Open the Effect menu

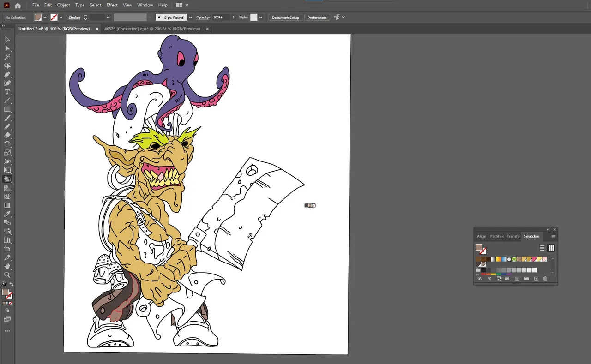(112, 5)
